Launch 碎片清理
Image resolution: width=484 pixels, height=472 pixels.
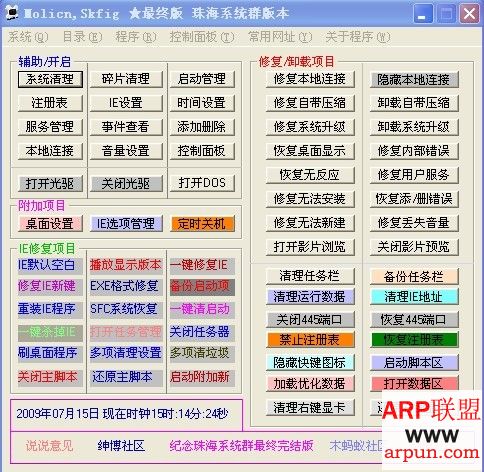(126, 79)
